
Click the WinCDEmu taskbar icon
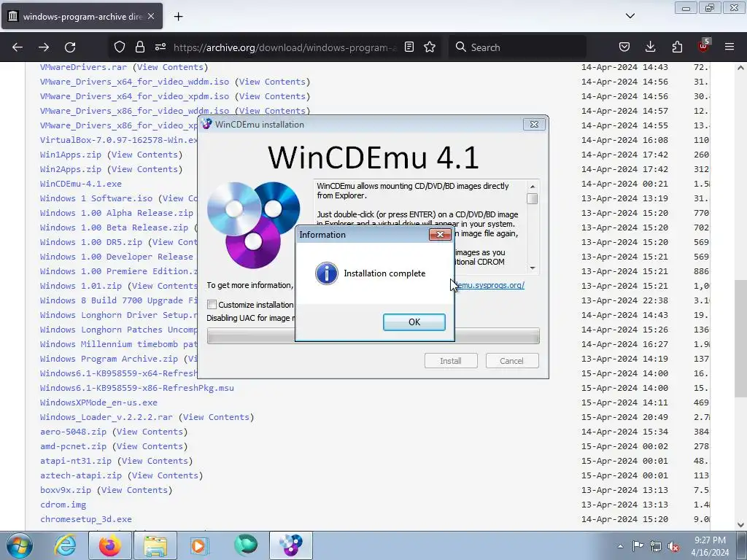(290, 545)
